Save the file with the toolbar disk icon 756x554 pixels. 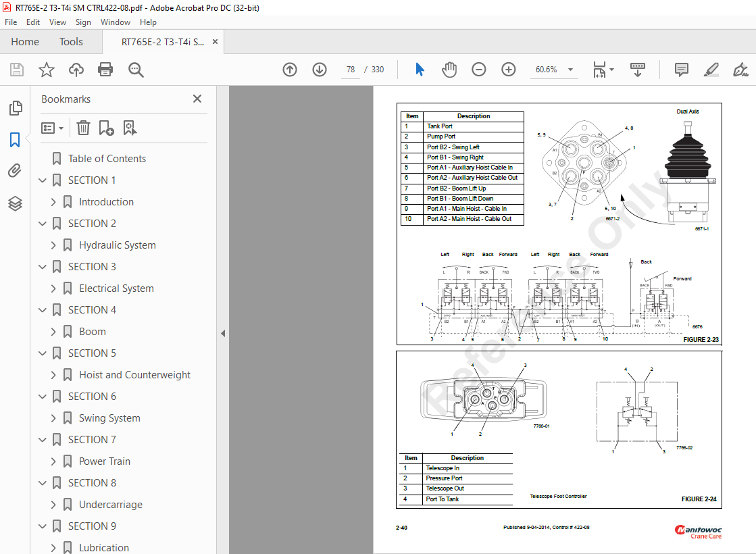click(x=17, y=70)
